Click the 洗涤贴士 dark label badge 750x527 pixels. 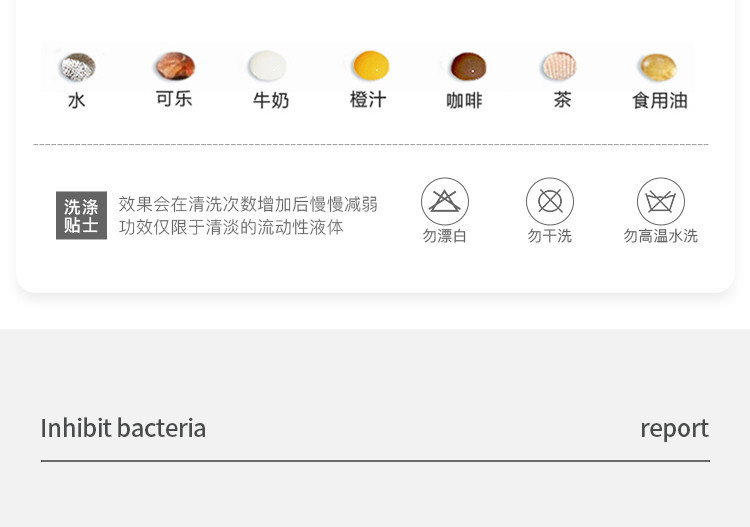point(81,216)
